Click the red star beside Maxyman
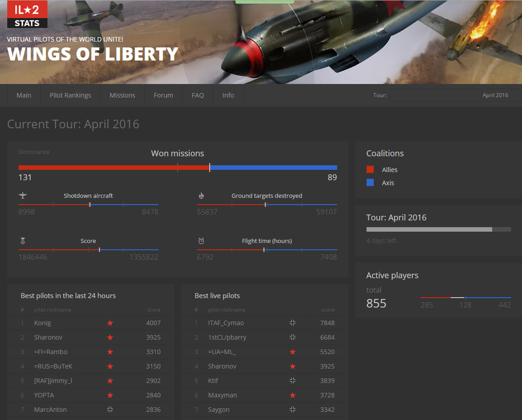The width and height of the screenshot is (522, 420). (x=292, y=395)
